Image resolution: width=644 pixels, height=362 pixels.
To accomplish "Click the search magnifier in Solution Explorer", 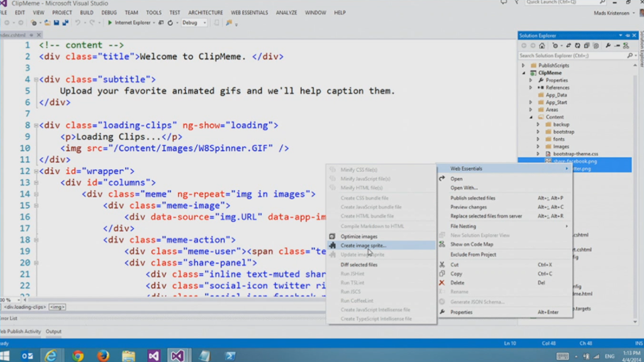I will coord(630,55).
